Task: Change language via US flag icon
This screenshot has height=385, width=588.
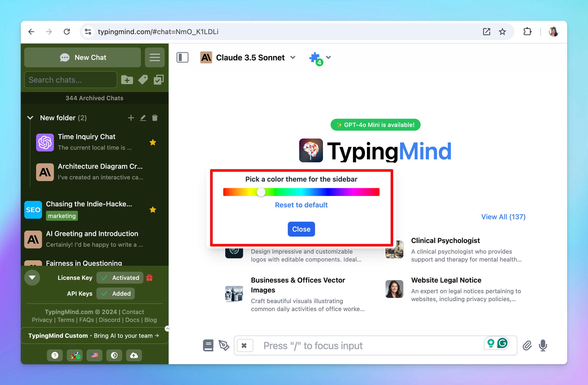Action: click(94, 355)
